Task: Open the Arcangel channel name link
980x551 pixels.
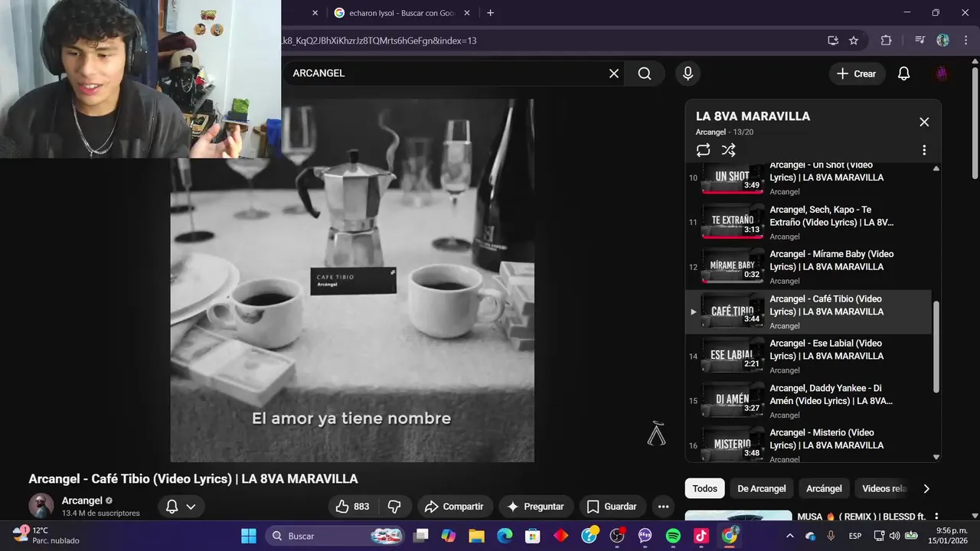Action: pyautogui.click(x=82, y=500)
